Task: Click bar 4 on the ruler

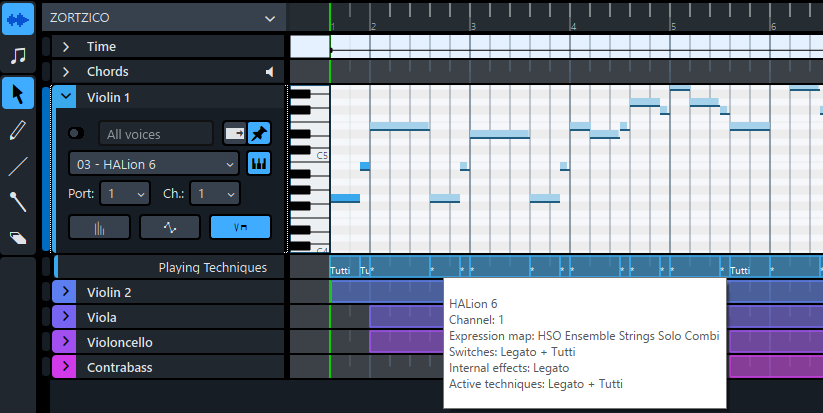Action: (x=573, y=26)
